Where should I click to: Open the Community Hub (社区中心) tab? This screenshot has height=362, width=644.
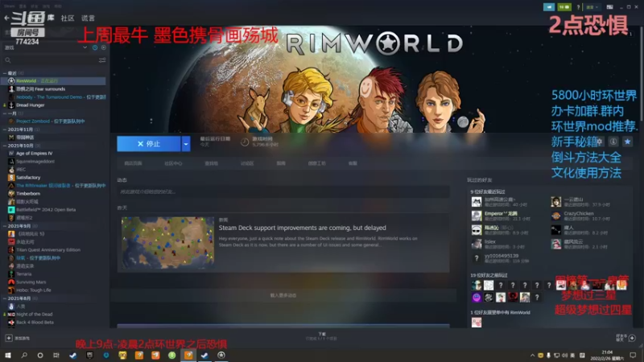[173, 163]
